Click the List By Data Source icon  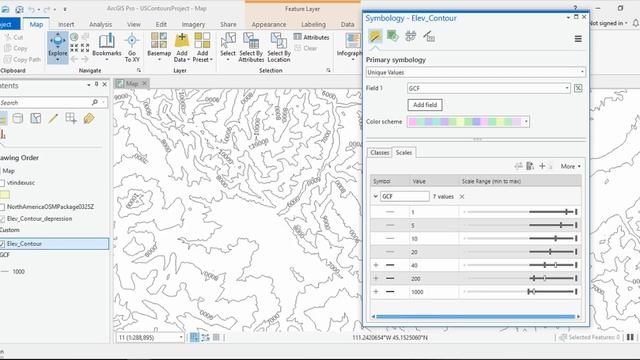[18, 118]
